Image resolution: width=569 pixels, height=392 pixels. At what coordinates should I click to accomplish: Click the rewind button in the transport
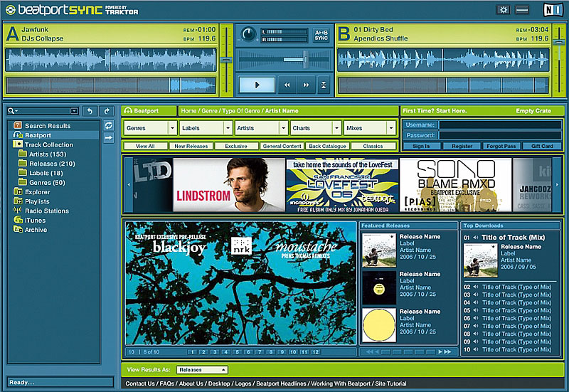click(x=287, y=85)
